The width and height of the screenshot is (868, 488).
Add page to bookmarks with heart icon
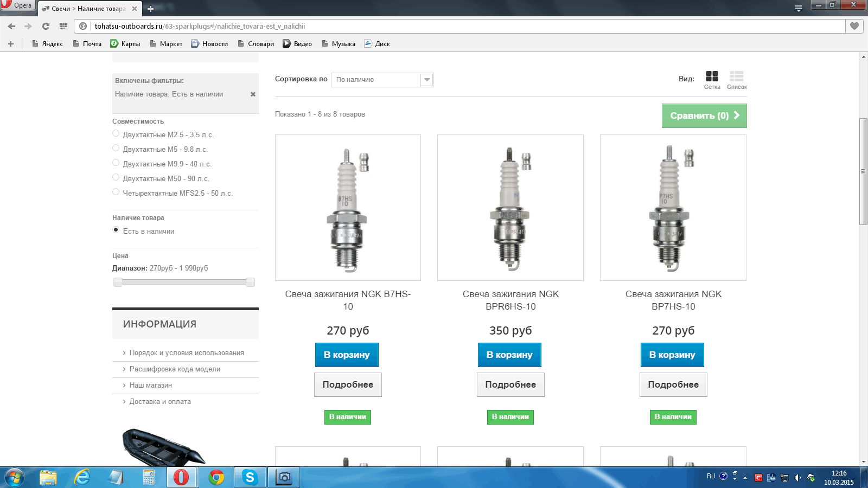coord(854,26)
